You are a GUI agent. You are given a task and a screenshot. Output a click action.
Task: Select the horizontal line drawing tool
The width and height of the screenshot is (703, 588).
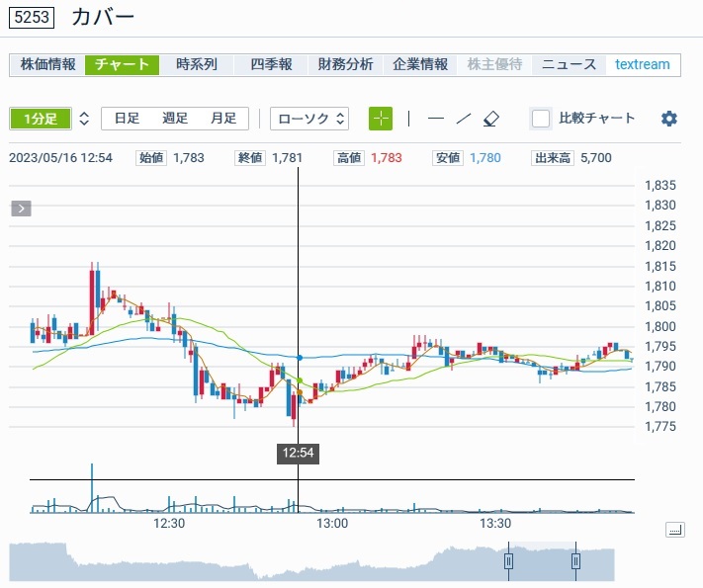click(435, 119)
